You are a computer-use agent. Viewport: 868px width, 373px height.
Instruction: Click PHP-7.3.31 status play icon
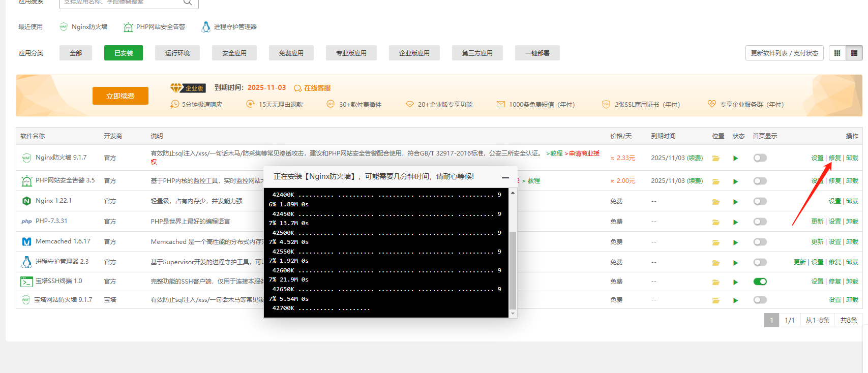[735, 222]
